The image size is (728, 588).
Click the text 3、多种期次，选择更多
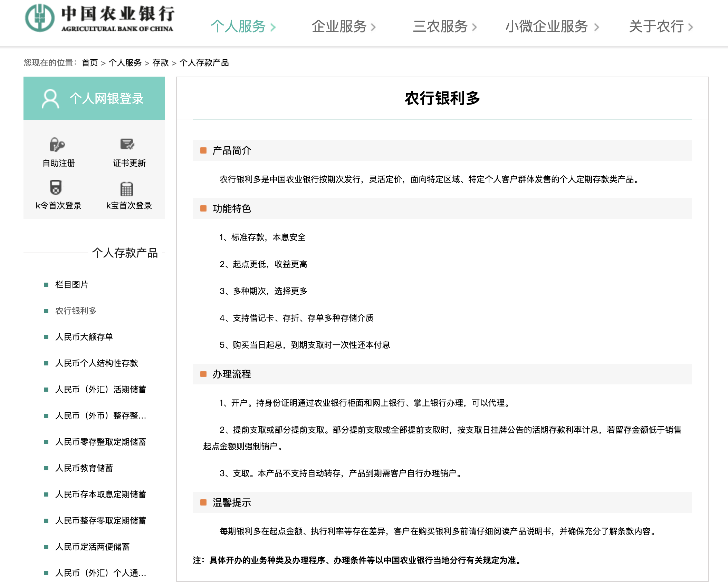(x=263, y=291)
